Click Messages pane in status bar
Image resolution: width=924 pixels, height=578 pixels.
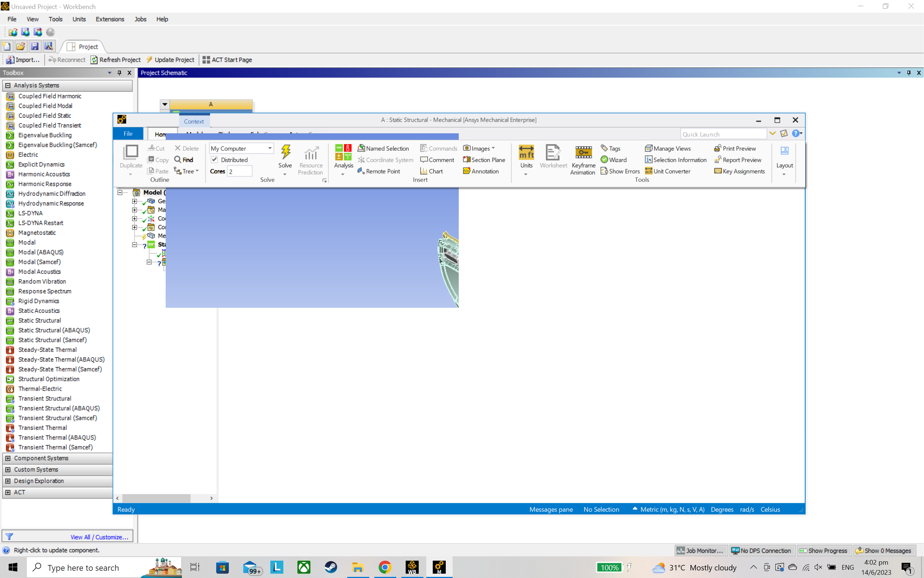point(551,509)
